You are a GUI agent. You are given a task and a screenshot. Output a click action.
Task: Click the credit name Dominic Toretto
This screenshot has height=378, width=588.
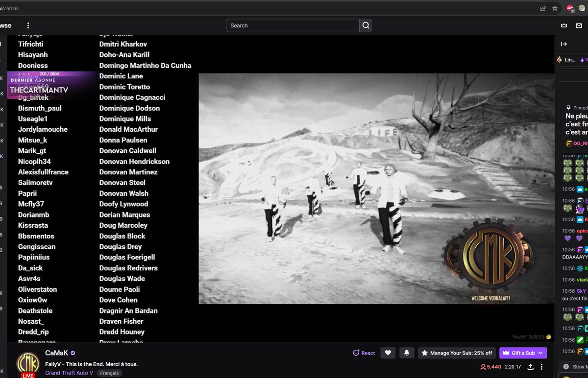[124, 87]
